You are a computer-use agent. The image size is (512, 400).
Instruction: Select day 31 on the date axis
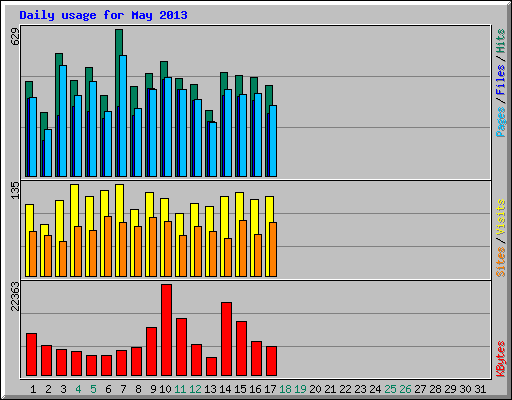[x=480, y=389]
